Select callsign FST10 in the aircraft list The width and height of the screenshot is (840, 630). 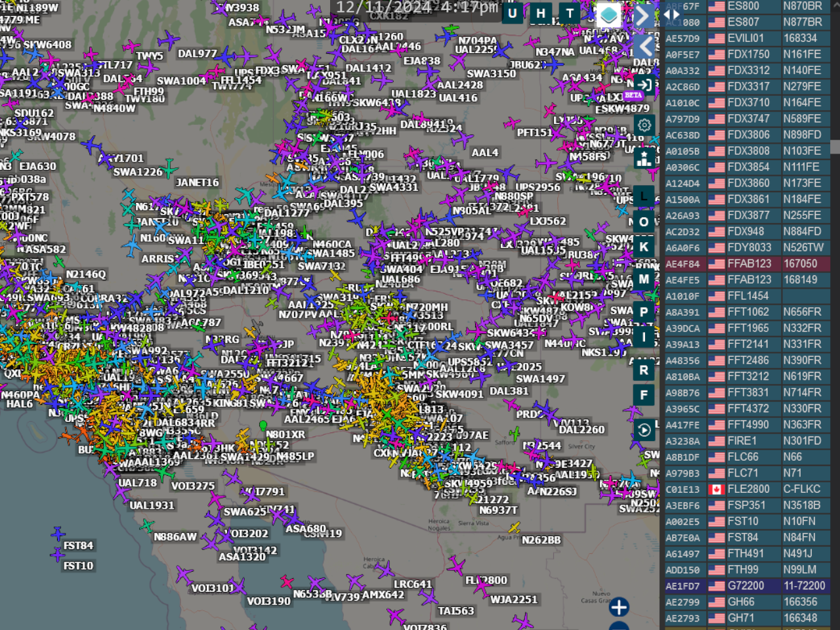click(743, 522)
